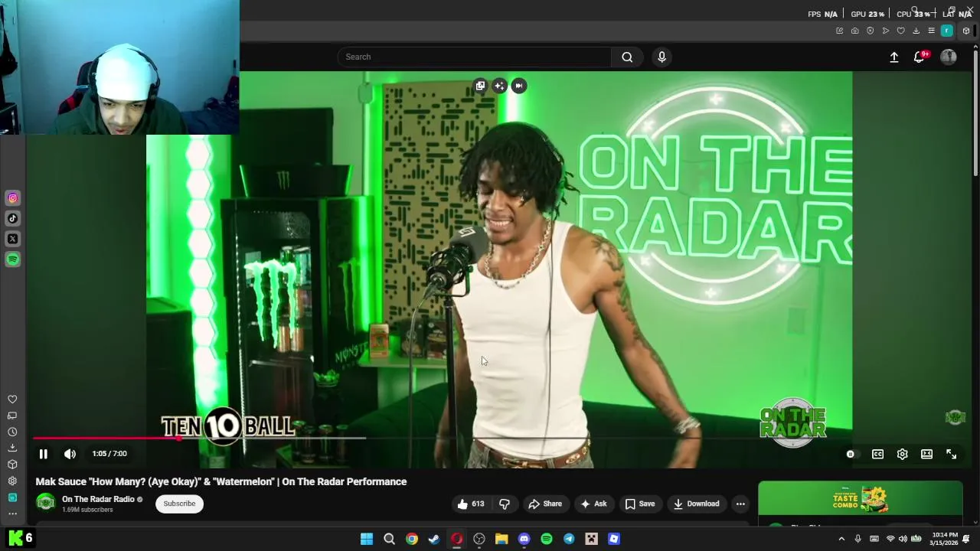The image size is (980, 551).
Task: Open the video player settings gear
Action: point(902,454)
